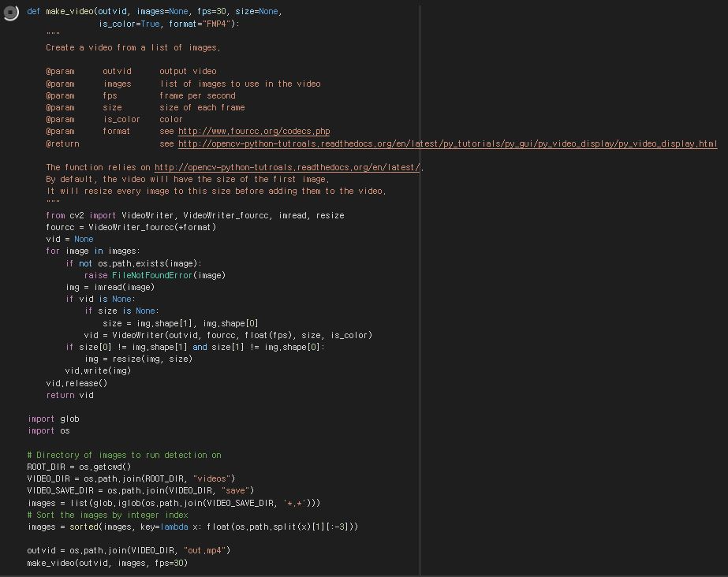Click the 'is_color=True, format="FMP4"' line
This screenshot has width=728, height=577.
pos(169,24)
